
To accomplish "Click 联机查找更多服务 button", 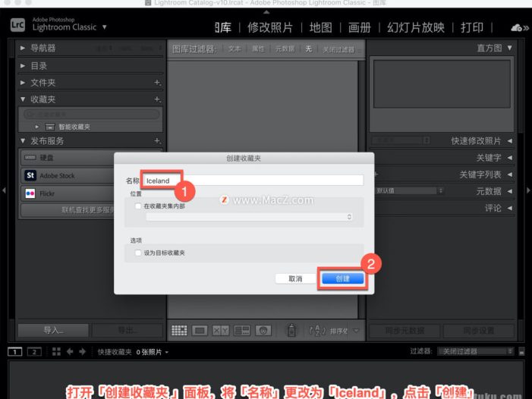I will click(x=68, y=210).
